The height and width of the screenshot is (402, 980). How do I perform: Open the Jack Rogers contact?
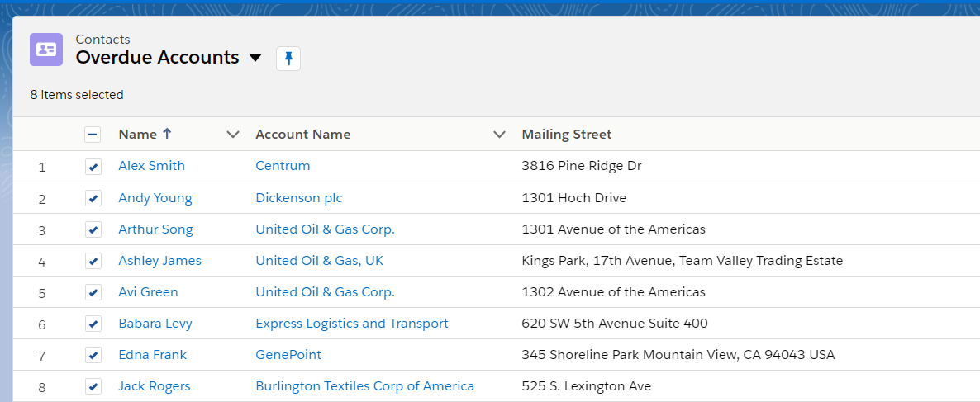[155, 386]
